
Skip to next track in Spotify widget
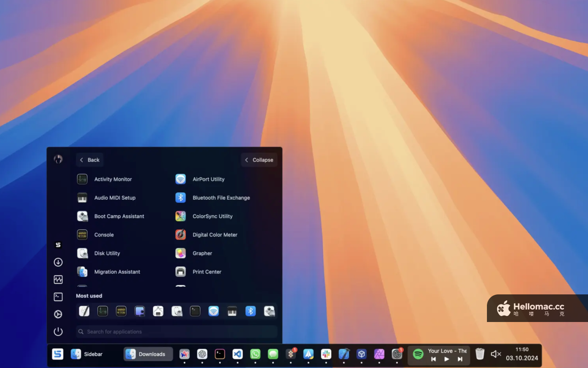460,359
